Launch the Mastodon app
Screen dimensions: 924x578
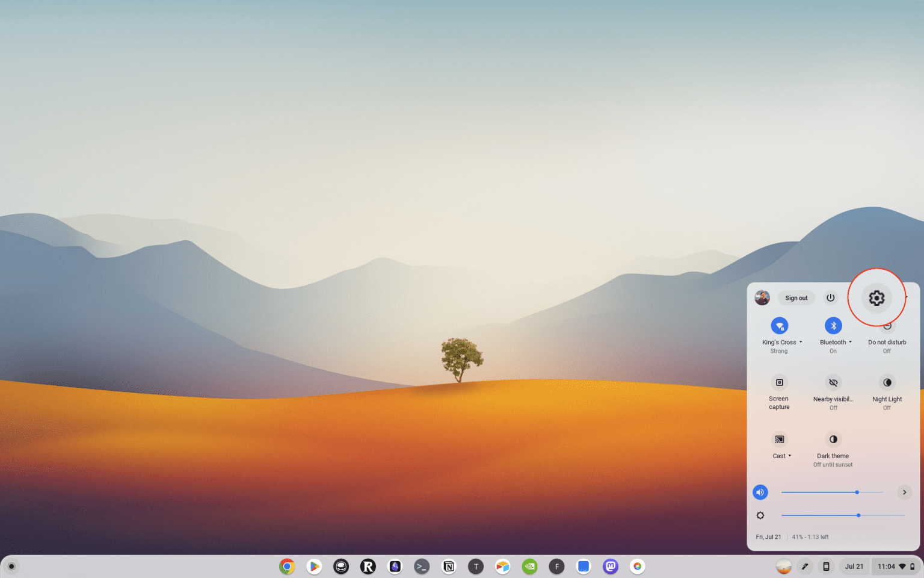(610, 566)
